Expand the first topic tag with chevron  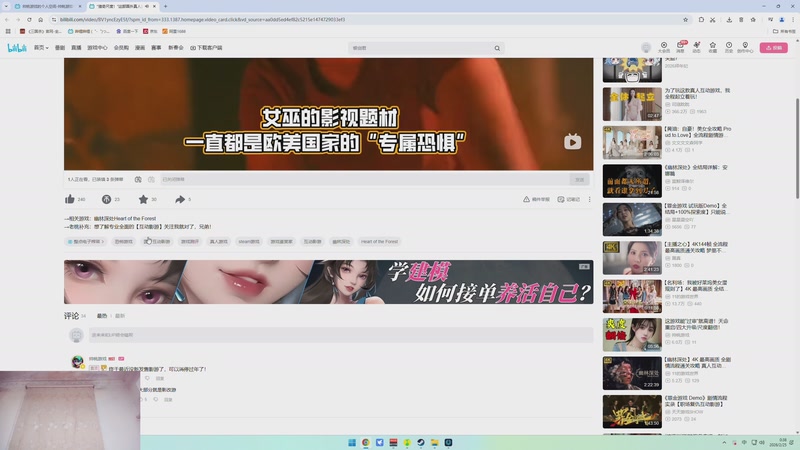point(85,241)
